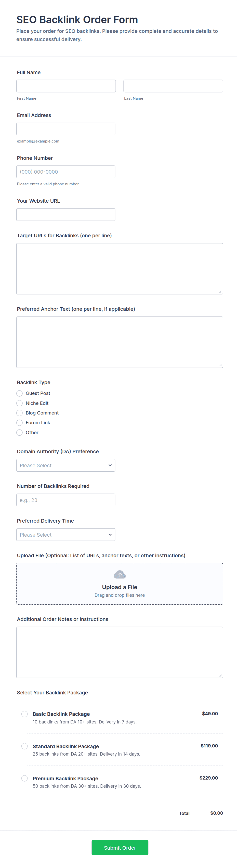Choose the Basic Backlink Package

pos(24,714)
